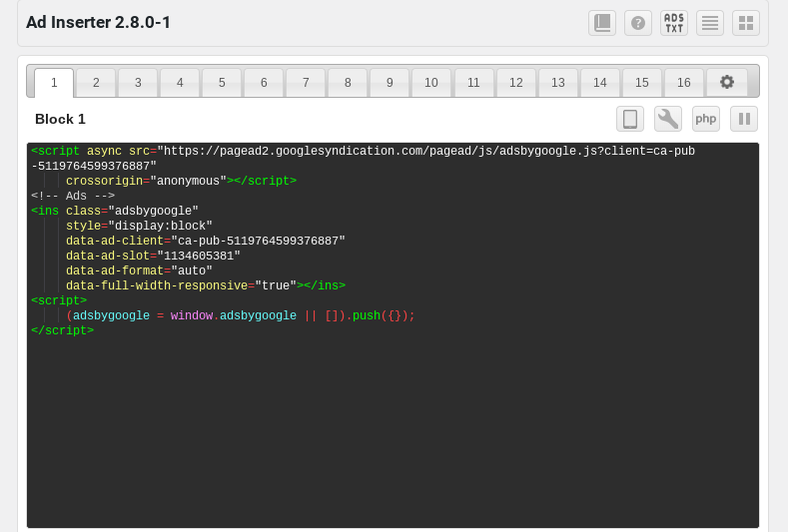Click the <!-- Ads --> comment line
Screen dimensions: 788x532
(x=73, y=196)
